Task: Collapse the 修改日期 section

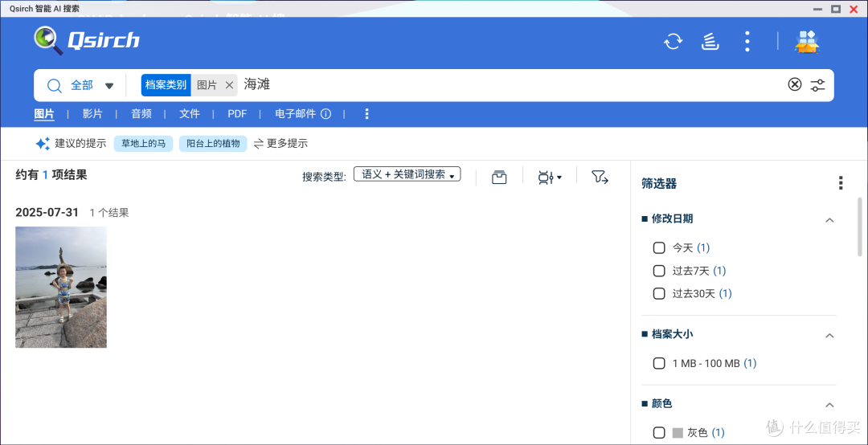Action: tap(829, 220)
